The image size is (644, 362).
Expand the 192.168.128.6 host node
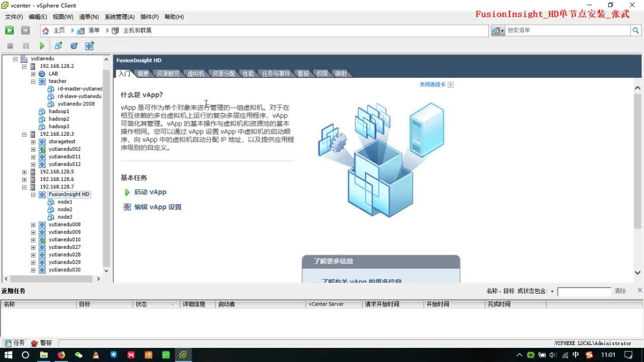24,179
